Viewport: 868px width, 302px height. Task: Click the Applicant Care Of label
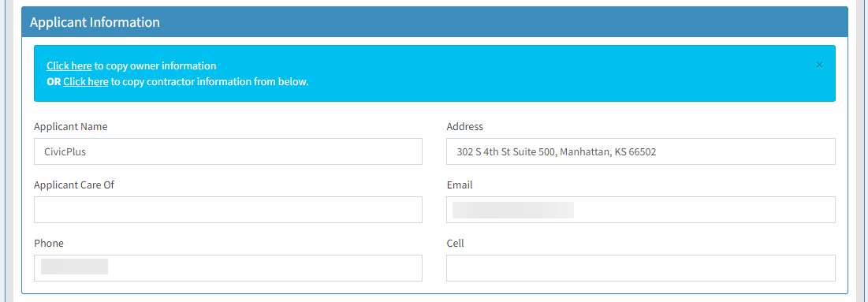click(74, 185)
